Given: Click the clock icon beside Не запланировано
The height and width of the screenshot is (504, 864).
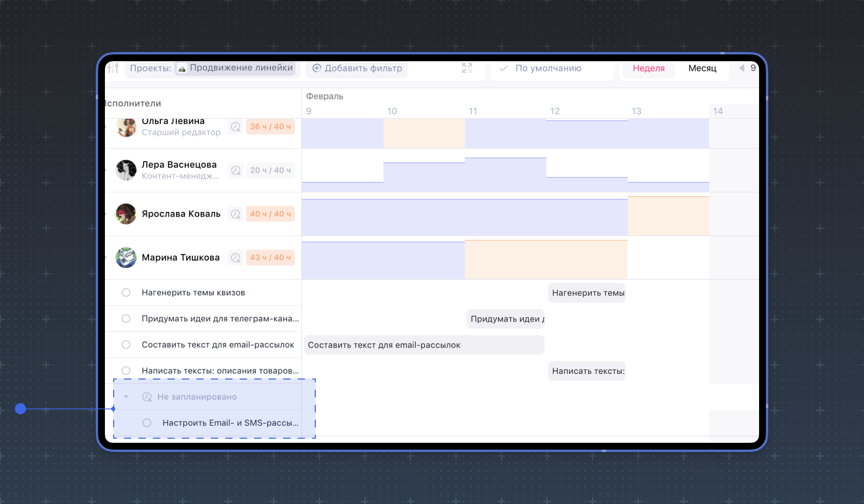Looking at the screenshot, I should point(147,397).
